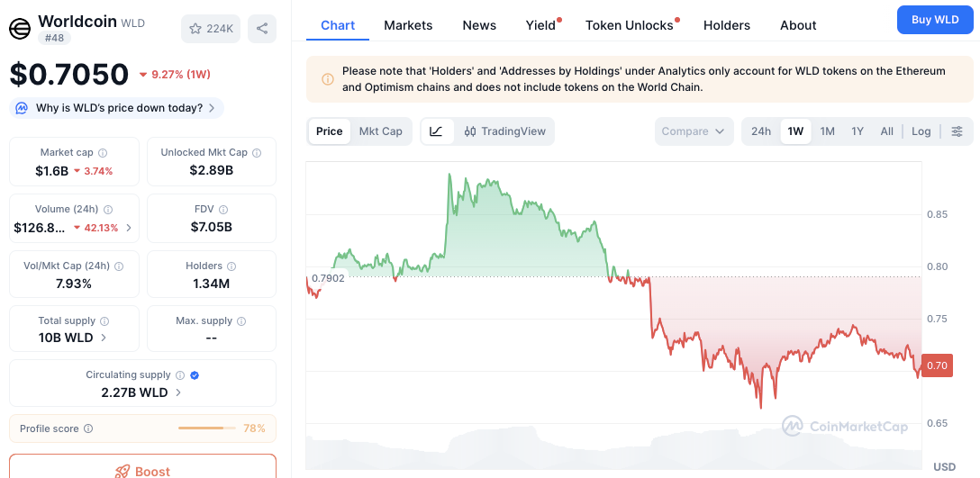This screenshot has width=980, height=478.
Task: Expand Total supply 10B WLD details
Action: pos(104,338)
